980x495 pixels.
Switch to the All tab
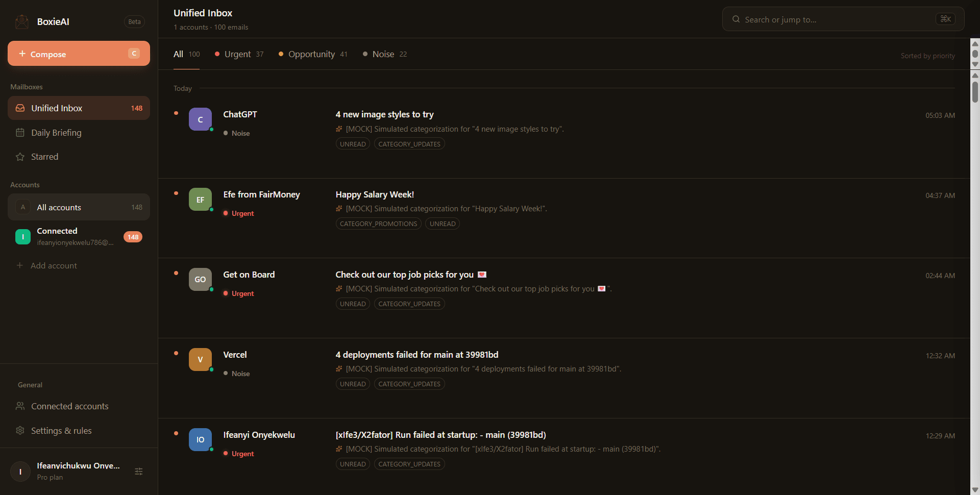pyautogui.click(x=186, y=54)
